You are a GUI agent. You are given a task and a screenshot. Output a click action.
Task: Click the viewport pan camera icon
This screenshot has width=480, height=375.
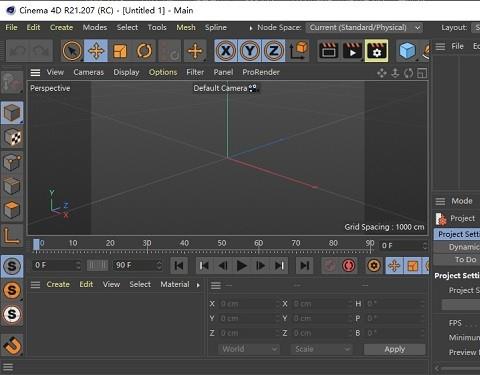click(382, 73)
